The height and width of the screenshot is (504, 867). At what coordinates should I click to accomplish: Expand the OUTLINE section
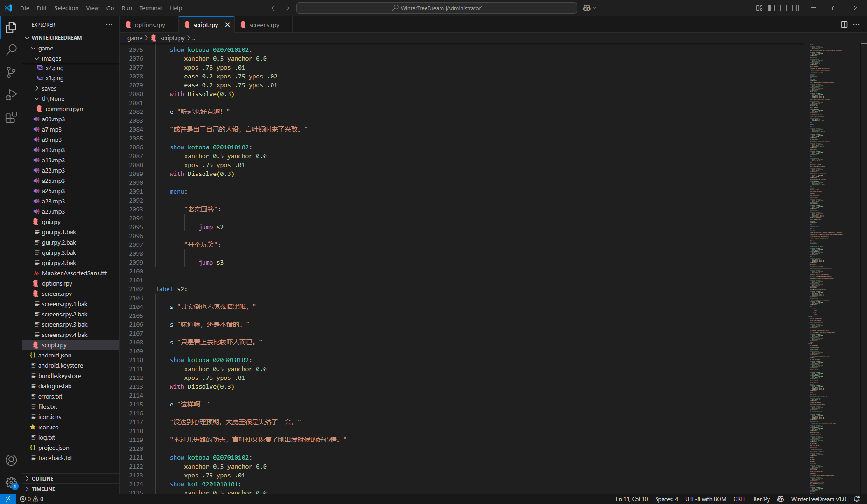42,479
